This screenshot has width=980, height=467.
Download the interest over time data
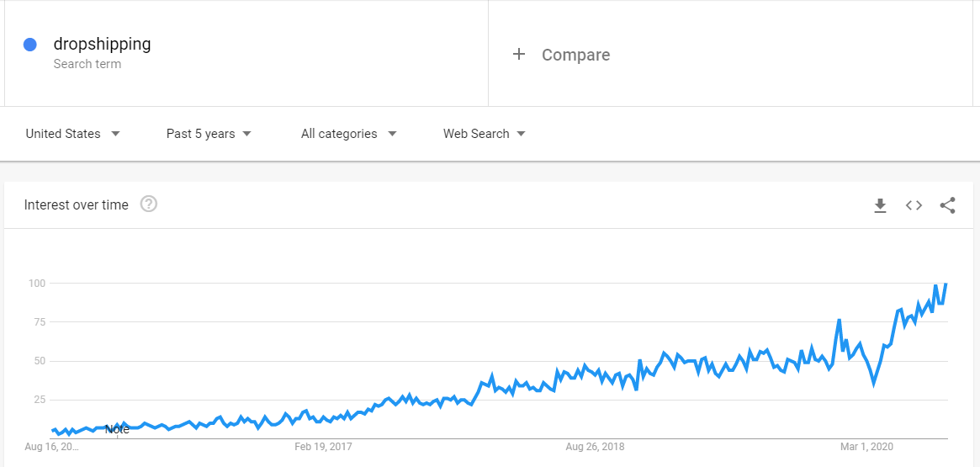[880, 205]
